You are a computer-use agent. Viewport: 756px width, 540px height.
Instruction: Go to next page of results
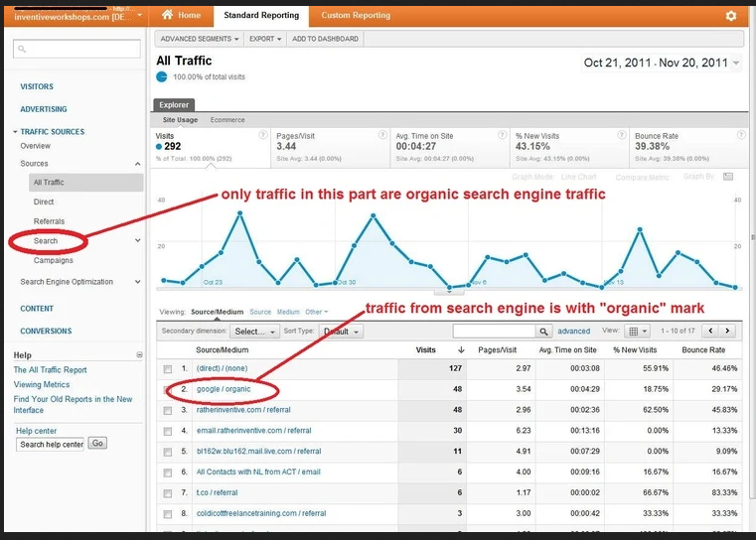728,332
